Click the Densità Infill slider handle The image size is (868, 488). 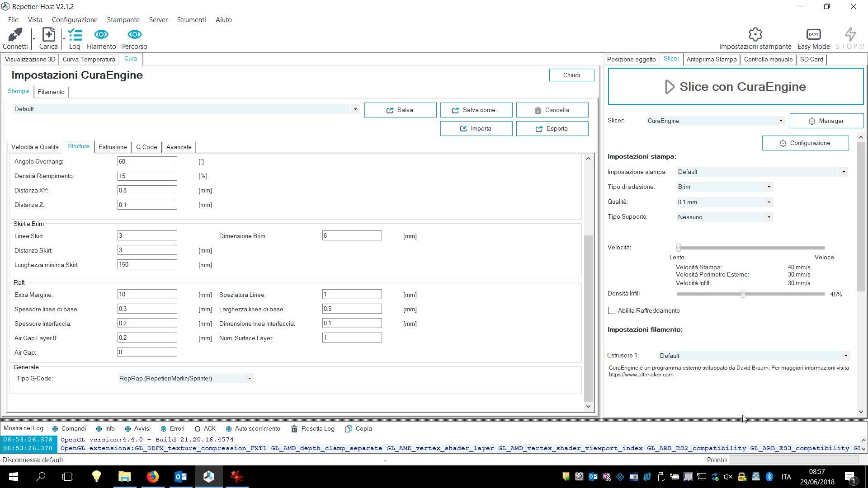coord(743,294)
